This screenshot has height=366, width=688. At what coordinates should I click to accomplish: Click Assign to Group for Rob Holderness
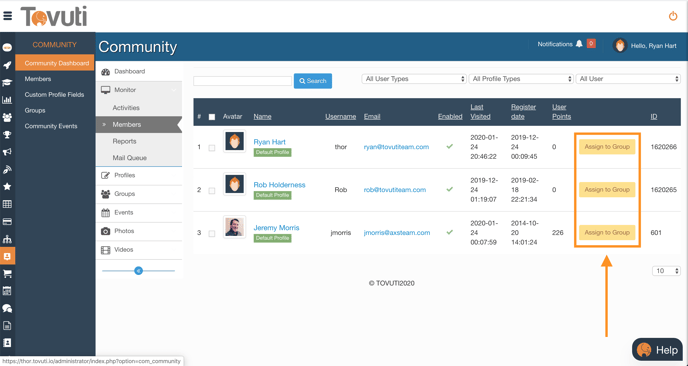(x=607, y=190)
